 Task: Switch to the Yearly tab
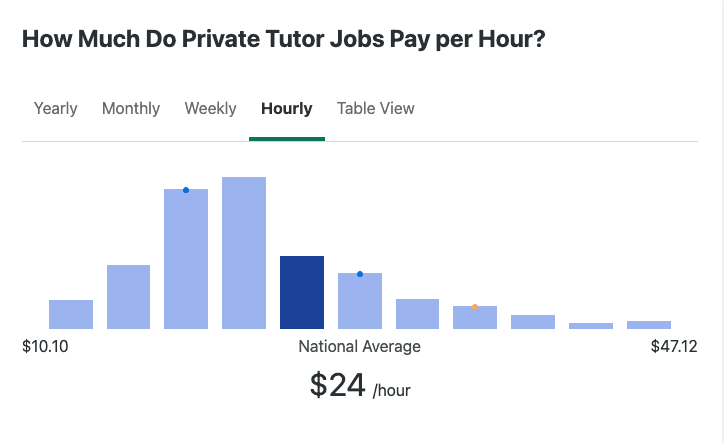[55, 109]
